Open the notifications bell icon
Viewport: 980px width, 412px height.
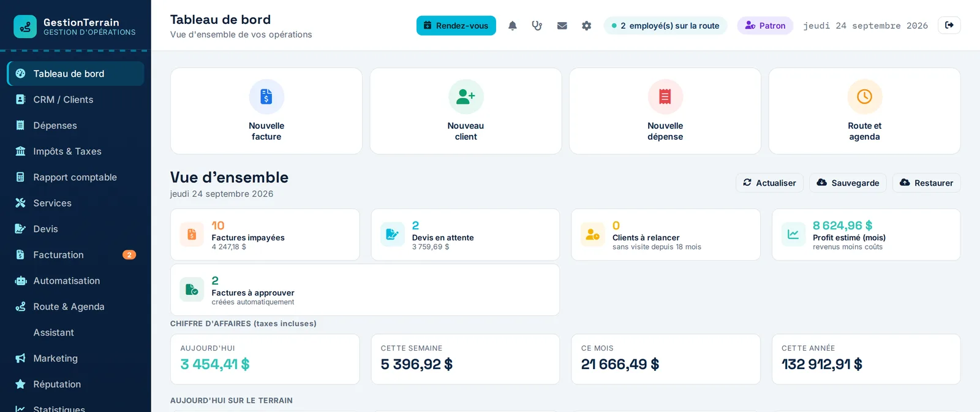[x=513, y=26]
